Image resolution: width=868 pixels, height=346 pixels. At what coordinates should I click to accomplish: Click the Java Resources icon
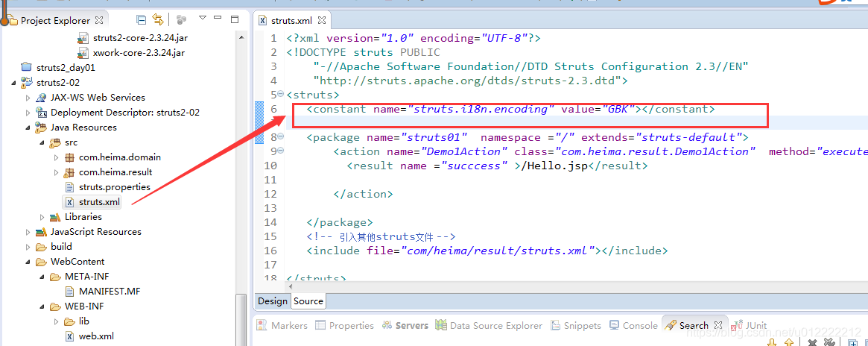click(x=42, y=128)
